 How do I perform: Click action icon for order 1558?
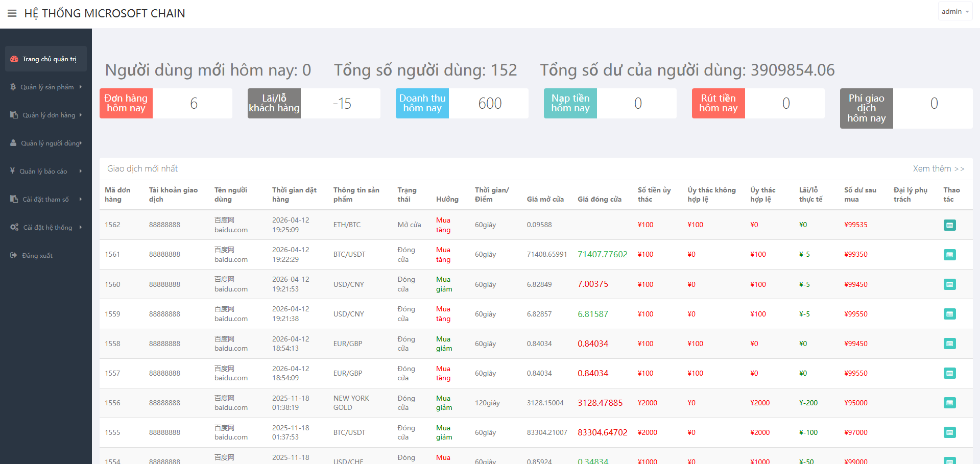pyautogui.click(x=950, y=344)
